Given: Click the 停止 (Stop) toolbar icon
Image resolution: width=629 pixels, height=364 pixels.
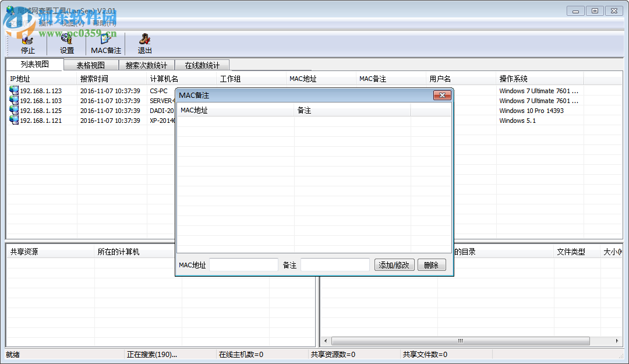Looking at the screenshot, I should (27, 43).
